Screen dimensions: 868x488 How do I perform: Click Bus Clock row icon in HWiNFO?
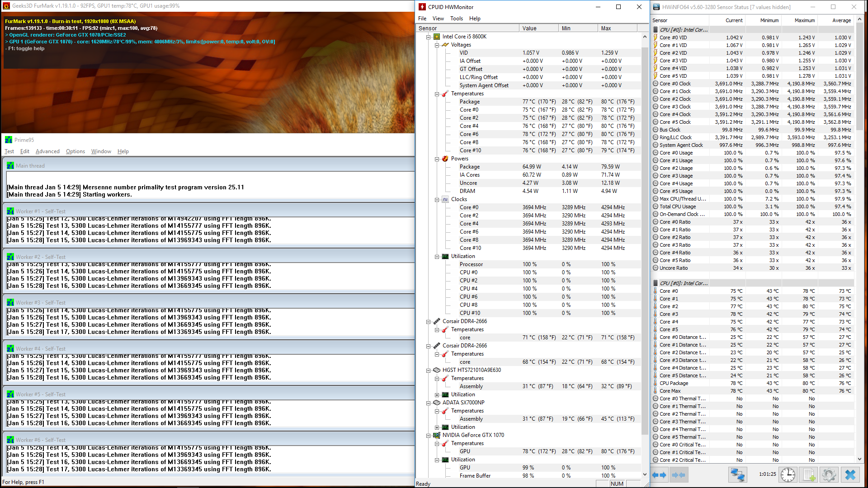pyautogui.click(x=656, y=130)
